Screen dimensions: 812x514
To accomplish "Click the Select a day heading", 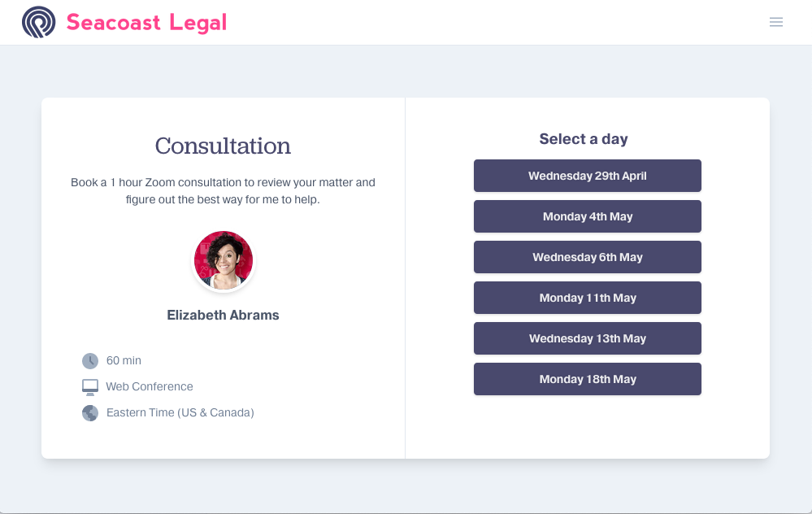I will click(x=584, y=138).
